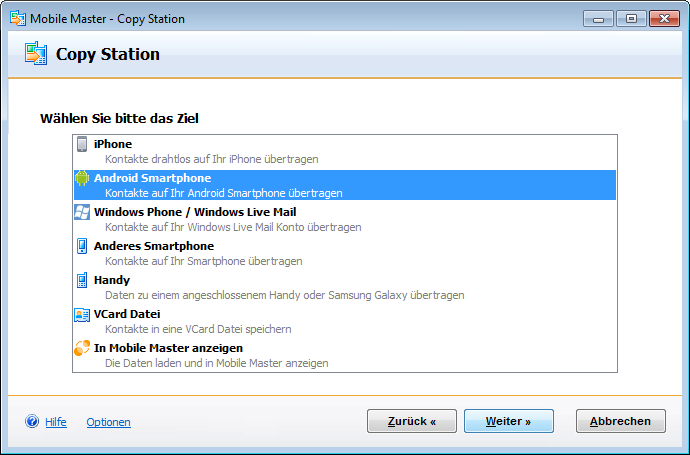Open the Hilfe link
Image resolution: width=690 pixels, height=455 pixels.
56,422
